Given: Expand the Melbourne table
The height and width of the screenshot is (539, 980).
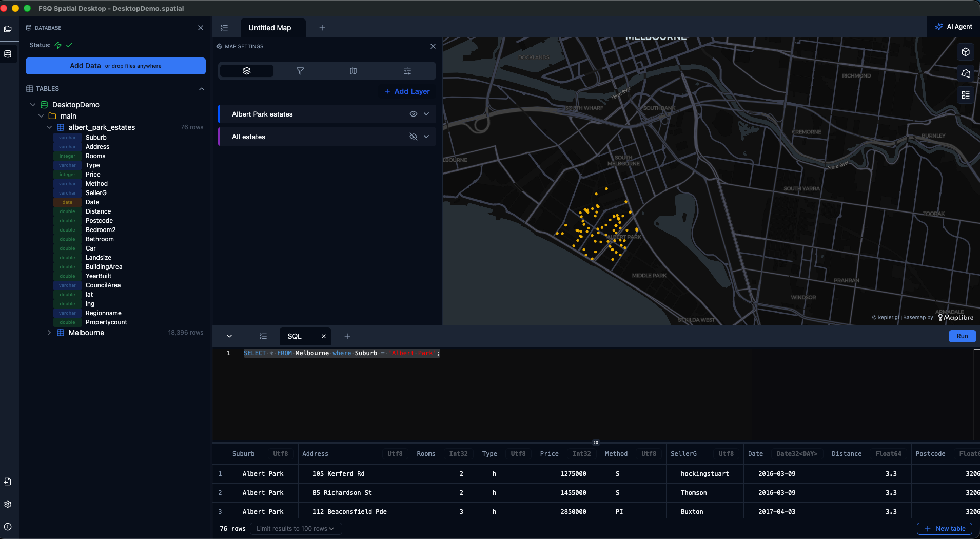Looking at the screenshot, I should click(49, 333).
